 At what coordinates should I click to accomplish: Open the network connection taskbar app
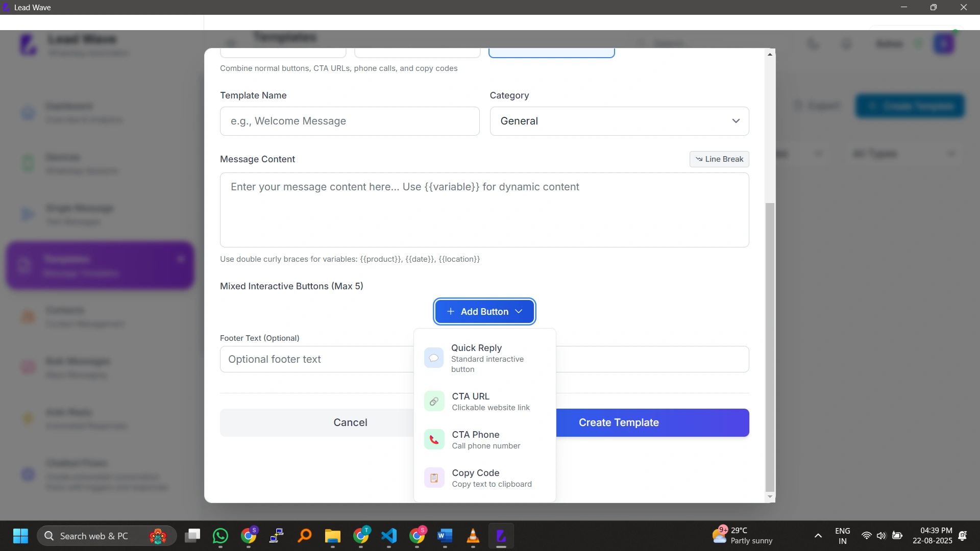coord(277,536)
